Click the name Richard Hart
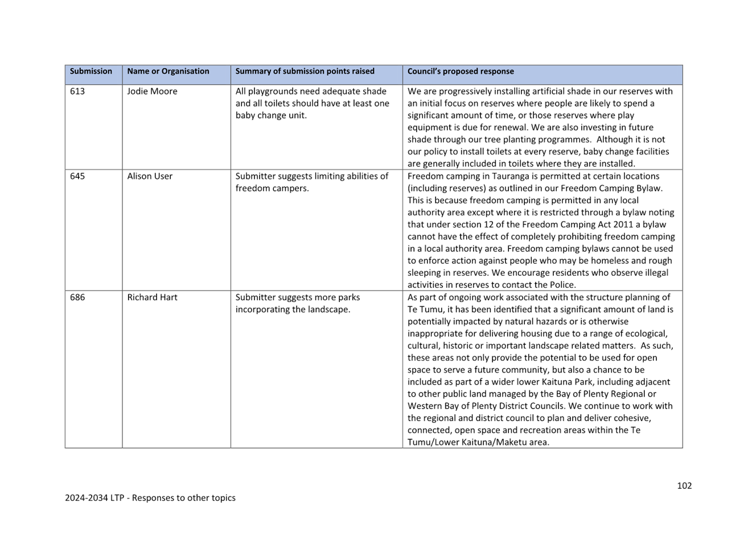 point(152,297)
